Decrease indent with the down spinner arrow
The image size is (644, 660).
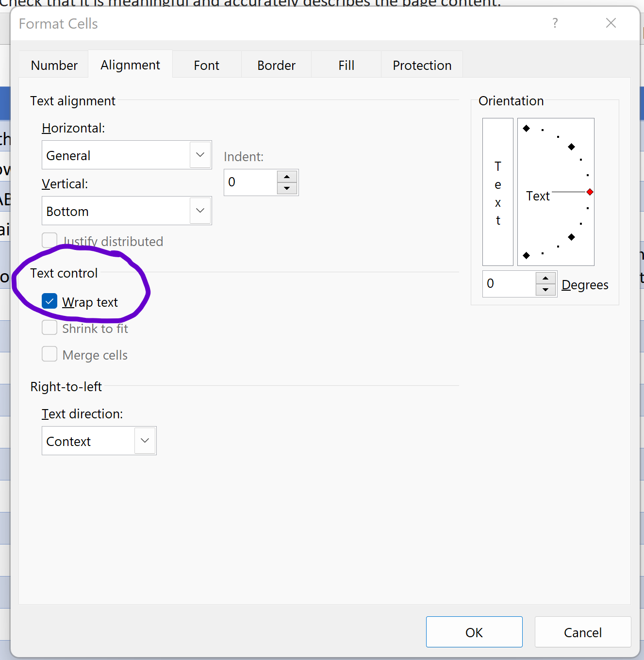pos(287,188)
